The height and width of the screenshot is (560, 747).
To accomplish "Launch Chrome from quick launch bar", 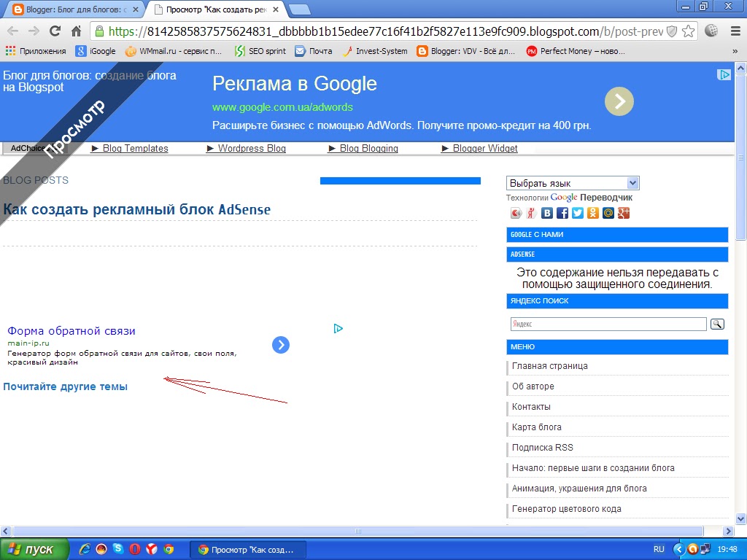I will [169, 549].
